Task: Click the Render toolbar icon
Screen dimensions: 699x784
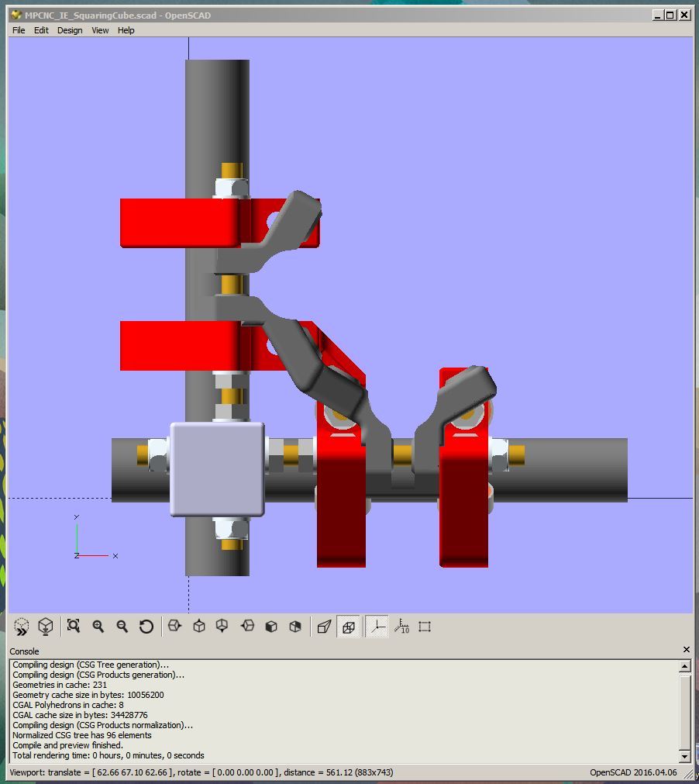Action: (x=46, y=627)
